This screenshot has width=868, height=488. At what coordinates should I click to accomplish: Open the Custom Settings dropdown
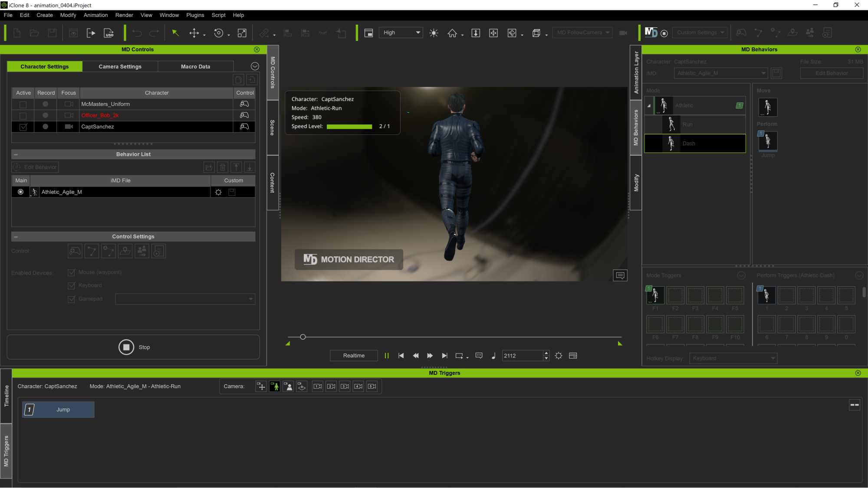click(700, 33)
